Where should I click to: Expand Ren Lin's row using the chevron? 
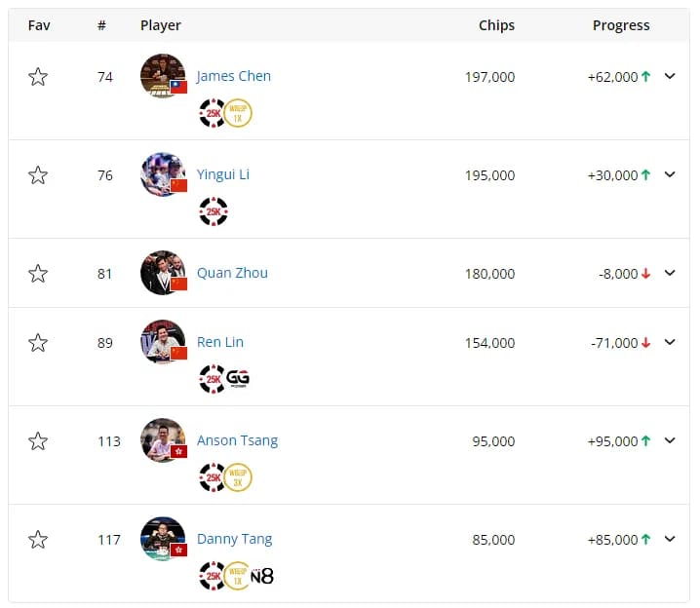pyautogui.click(x=670, y=342)
